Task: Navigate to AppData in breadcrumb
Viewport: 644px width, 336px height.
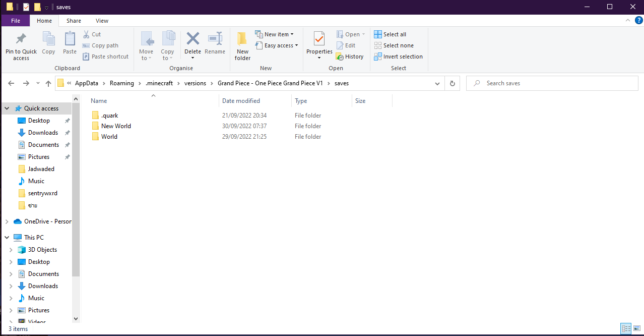Action: 87,83
